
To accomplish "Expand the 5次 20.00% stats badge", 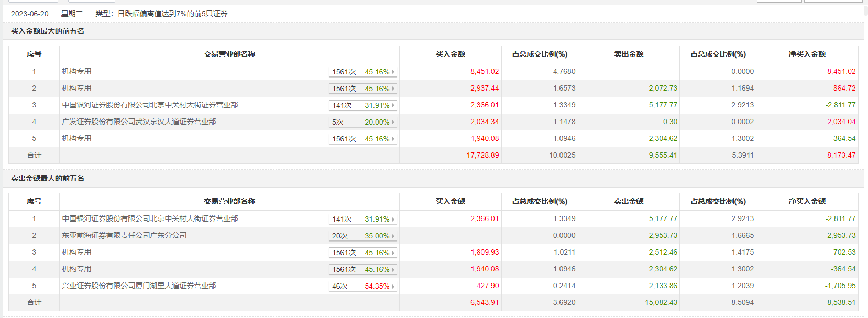I will (x=362, y=122).
